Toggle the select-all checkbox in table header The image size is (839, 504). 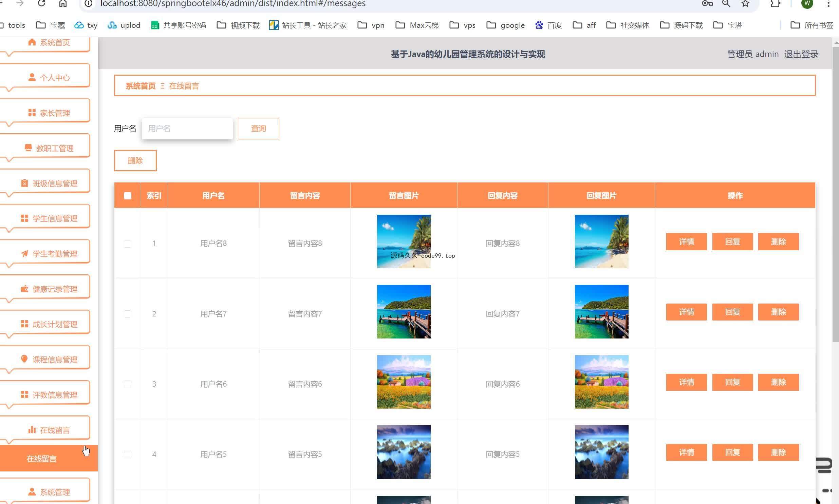[127, 196]
